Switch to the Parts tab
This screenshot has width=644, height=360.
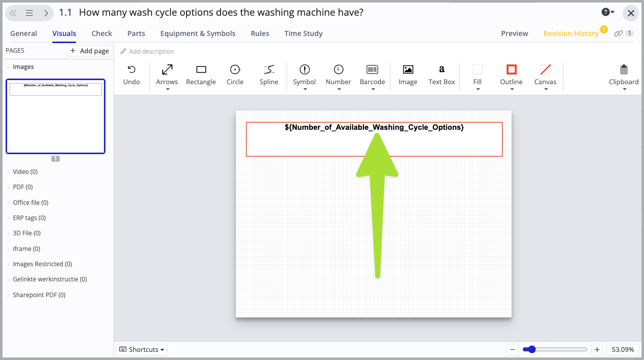pos(136,33)
